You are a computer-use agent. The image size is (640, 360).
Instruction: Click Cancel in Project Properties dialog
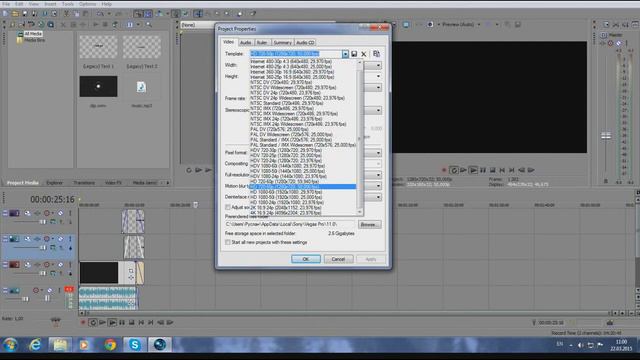click(338, 259)
